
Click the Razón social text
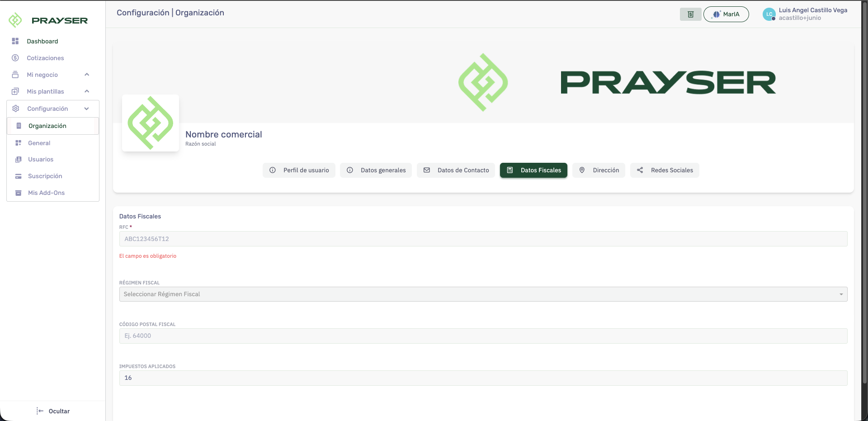pyautogui.click(x=201, y=144)
